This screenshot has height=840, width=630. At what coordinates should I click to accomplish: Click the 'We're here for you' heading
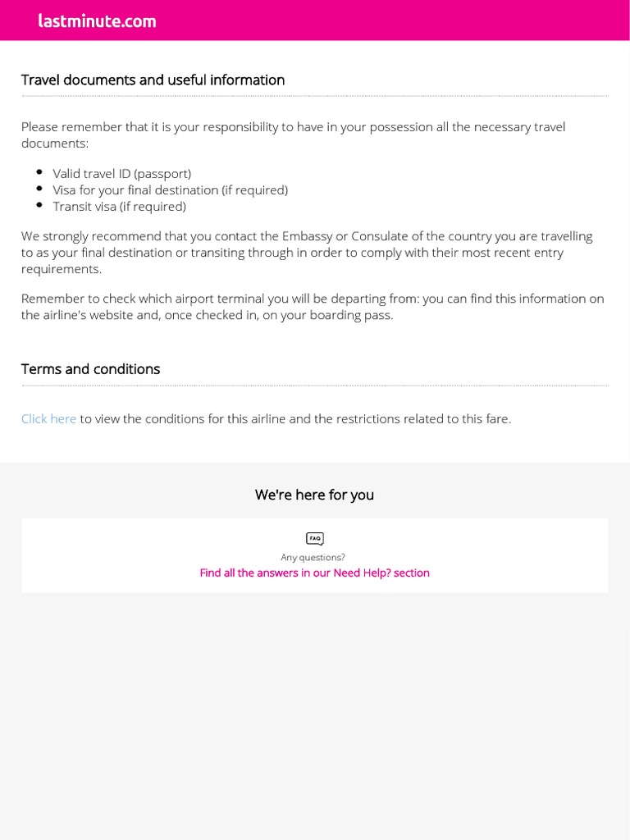[314, 495]
